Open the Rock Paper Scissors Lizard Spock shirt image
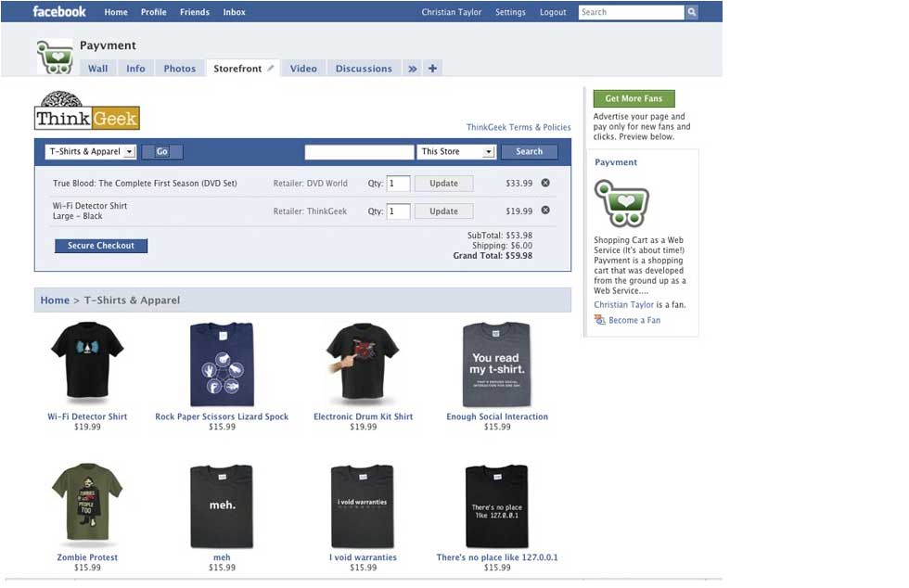 pyautogui.click(x=222, y=364)
